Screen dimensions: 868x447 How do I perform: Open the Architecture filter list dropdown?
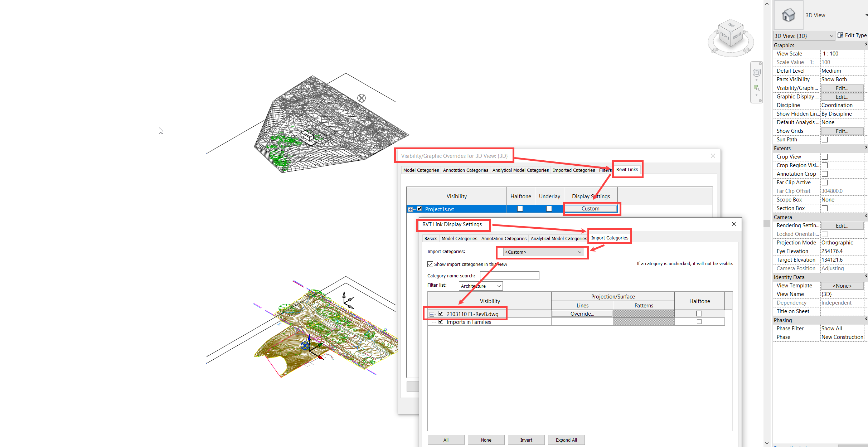coord(480,286)
